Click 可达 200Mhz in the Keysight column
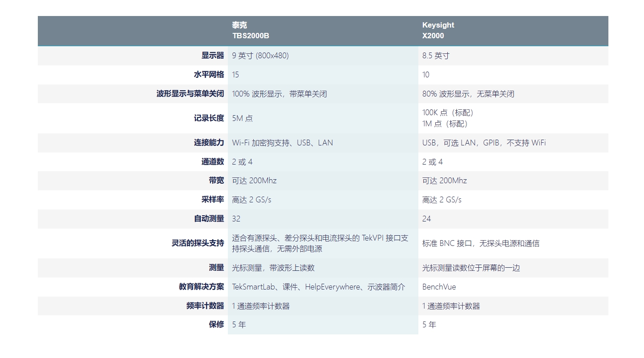644x358 pixels. [445, 181]
